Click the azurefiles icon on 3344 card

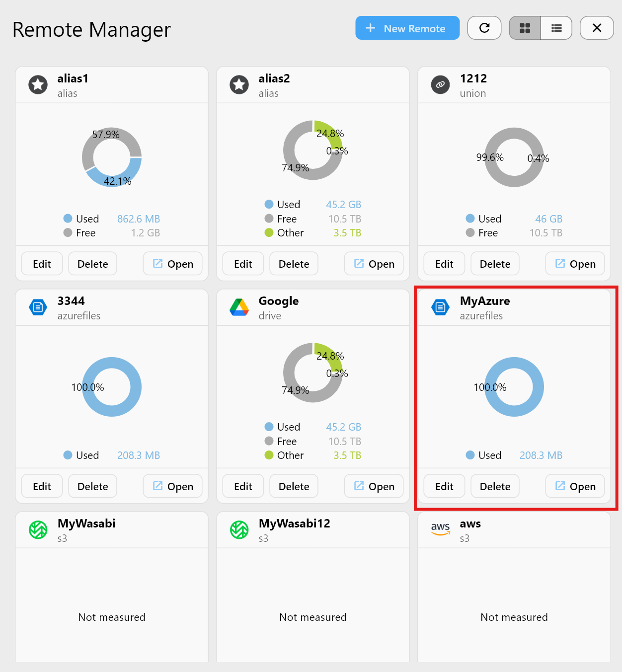pyautogui.click(x=38, y=307)
